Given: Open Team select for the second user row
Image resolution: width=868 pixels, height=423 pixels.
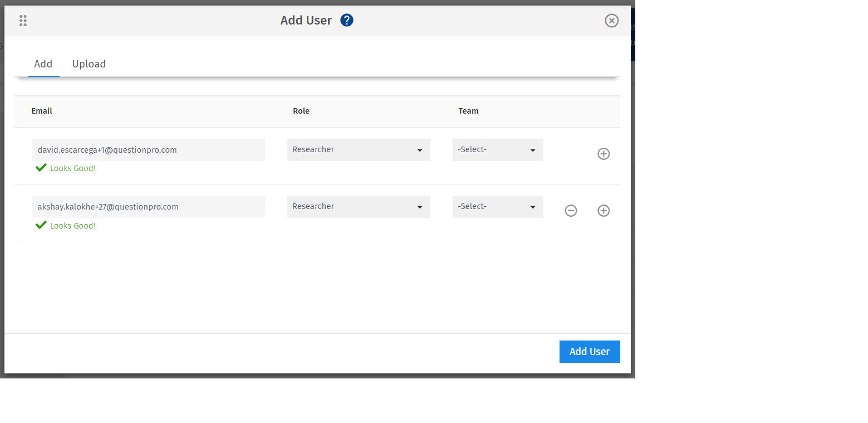Looking at the screenshot, I should click(498, 207).
